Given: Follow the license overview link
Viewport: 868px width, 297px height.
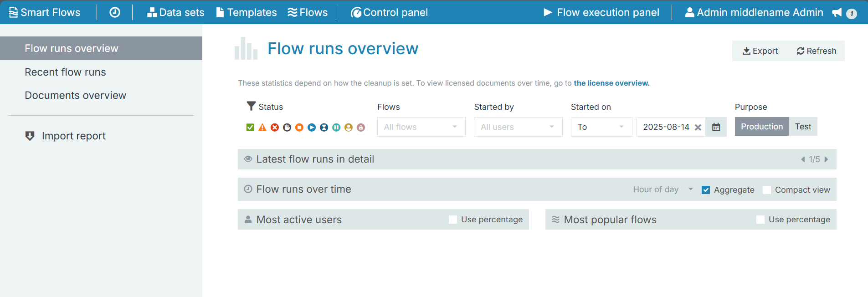Looking at the screenshot, I should click(611, 83).
